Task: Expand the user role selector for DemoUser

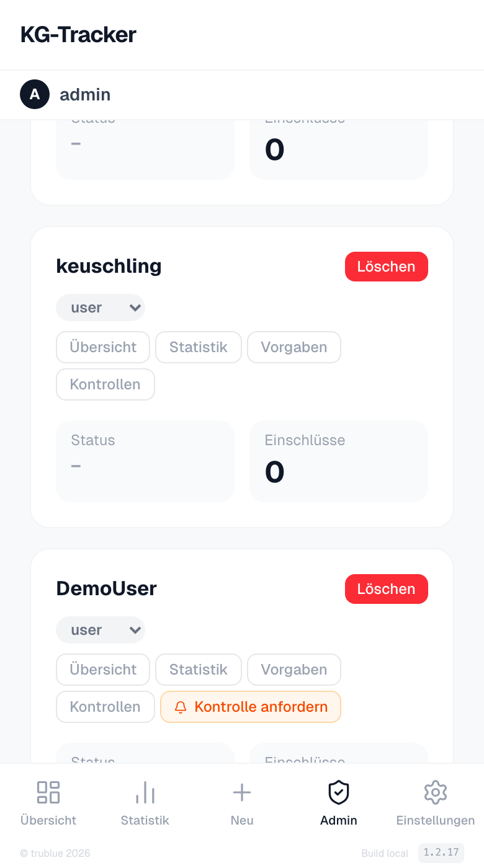Action: (101, 630)
